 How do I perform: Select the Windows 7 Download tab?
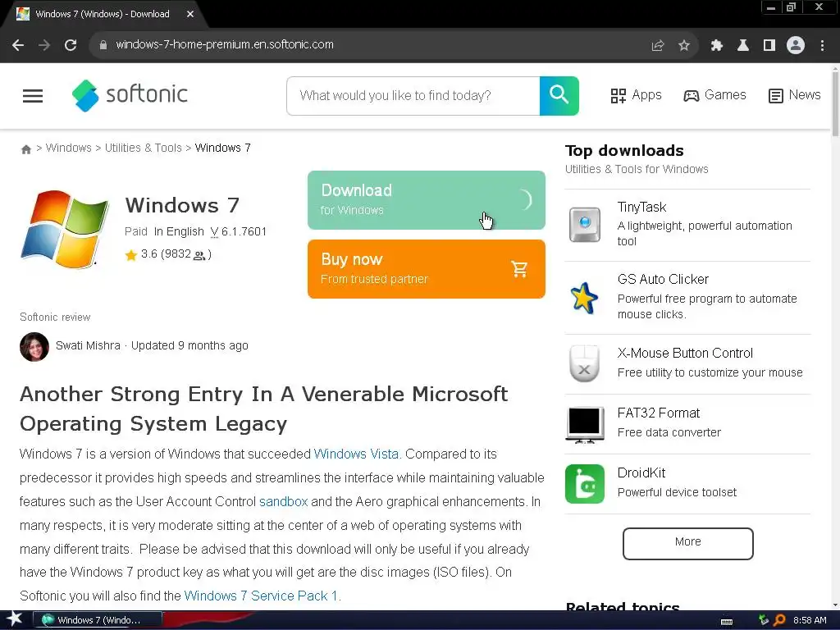click(103, 15)
